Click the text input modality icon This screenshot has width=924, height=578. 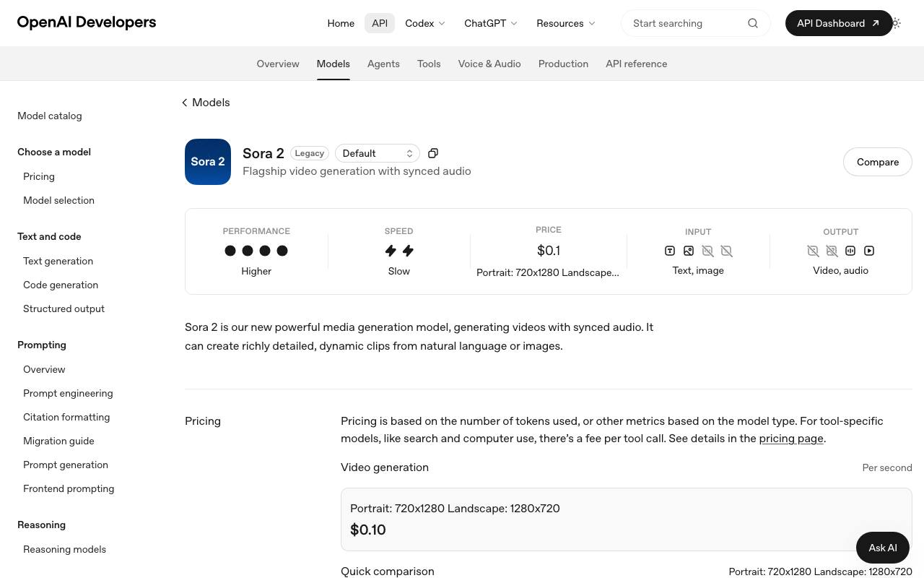coord(670,251)
